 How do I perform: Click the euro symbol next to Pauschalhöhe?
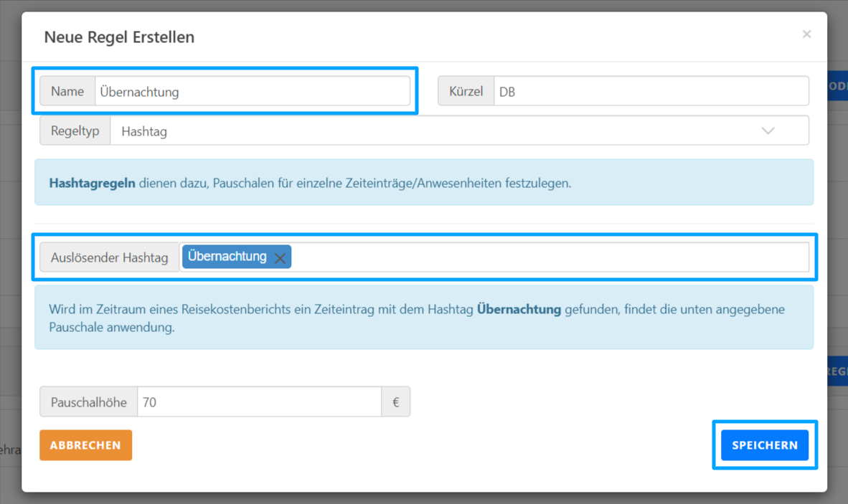coord(395,401)
